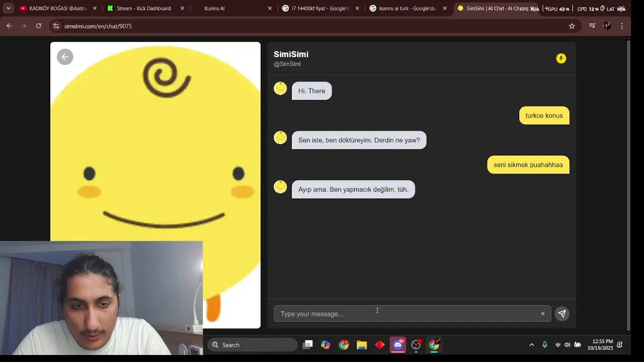View site information icon in address bar
The width and height of the screenshot is (644, 362).
(56, 26)
